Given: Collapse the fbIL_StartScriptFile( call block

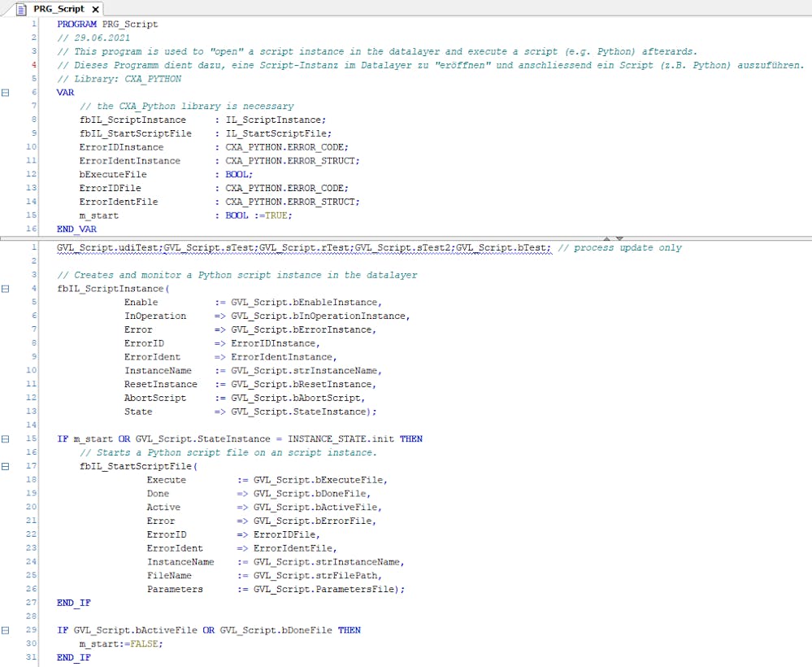Looking at the screenshot, I should (5, 466).
